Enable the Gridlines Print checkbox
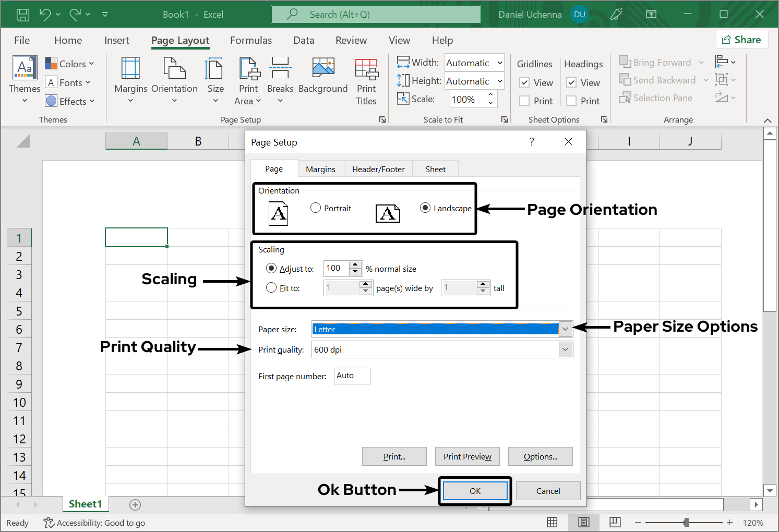779x532 pixels. point(525,101)
